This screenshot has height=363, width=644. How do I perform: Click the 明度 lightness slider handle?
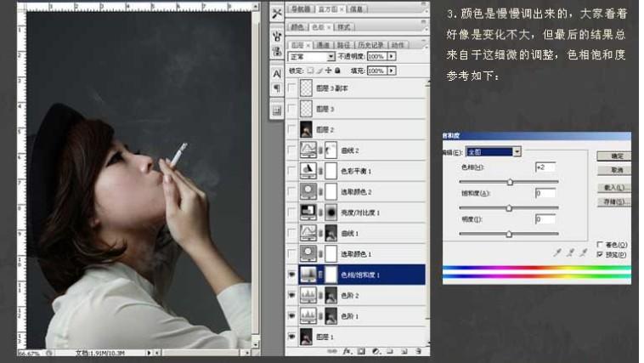(x=509, y=234)
